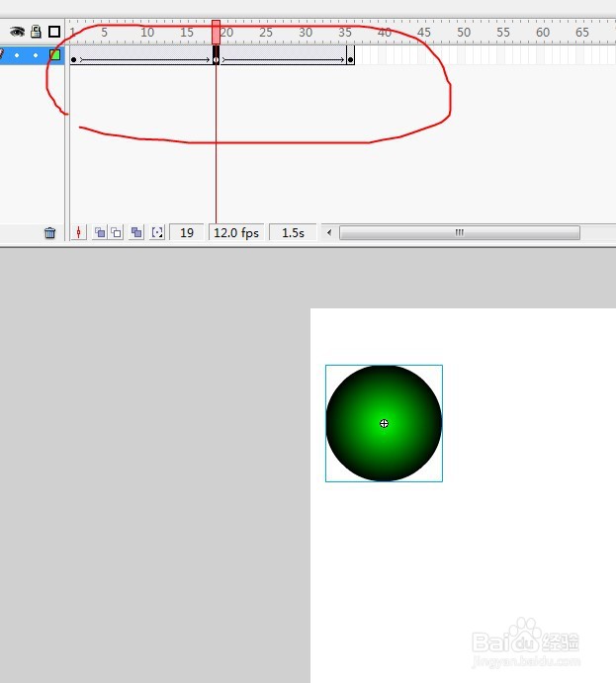The height and width of the screenshot is (683, 616).
Task: Click the elapsed time field 1.5s
Action: tap(293, 233)
